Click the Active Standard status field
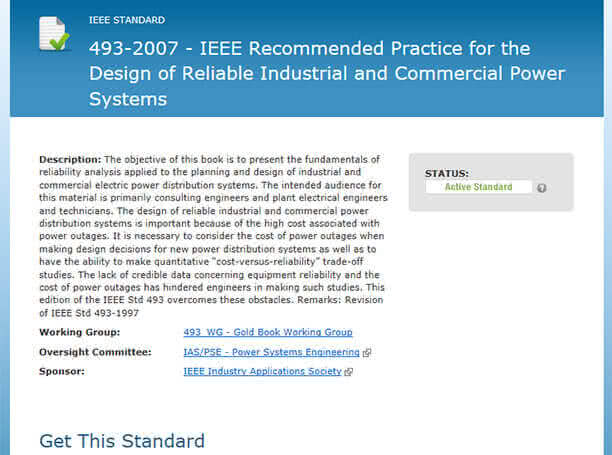Screen dimensions: 612x455 tap(479, 187)
